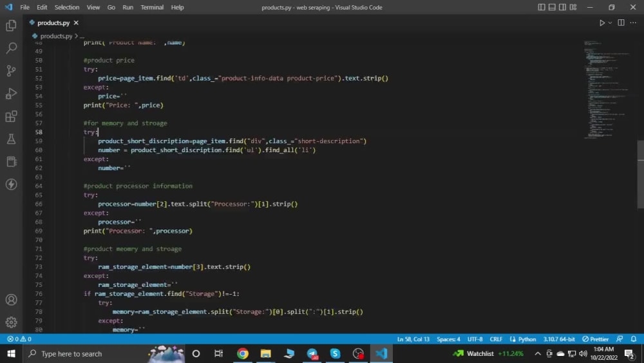Open Skype from the taskbar
The image size is (644, 363).
335,353
